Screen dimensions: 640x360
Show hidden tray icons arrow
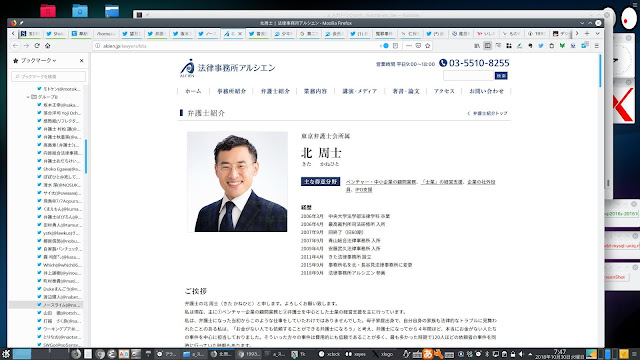pyautogui.click(x=530, y=354)
